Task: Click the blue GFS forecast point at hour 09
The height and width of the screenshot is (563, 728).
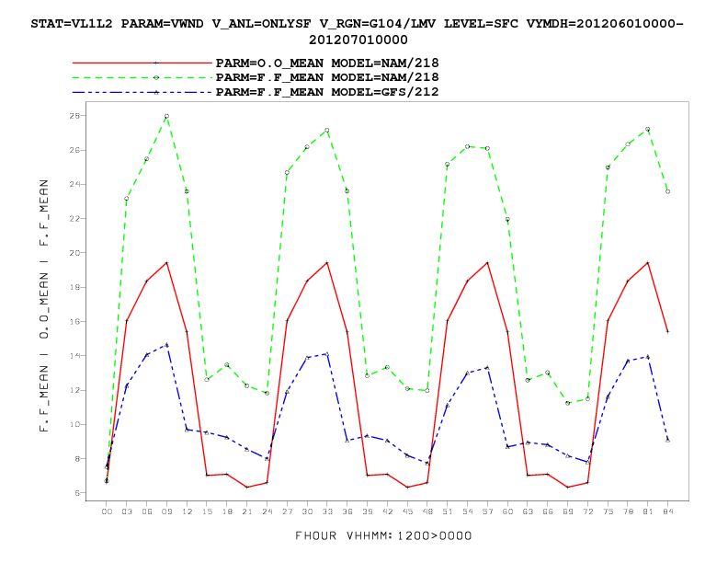Action: (x=166, y=345)
